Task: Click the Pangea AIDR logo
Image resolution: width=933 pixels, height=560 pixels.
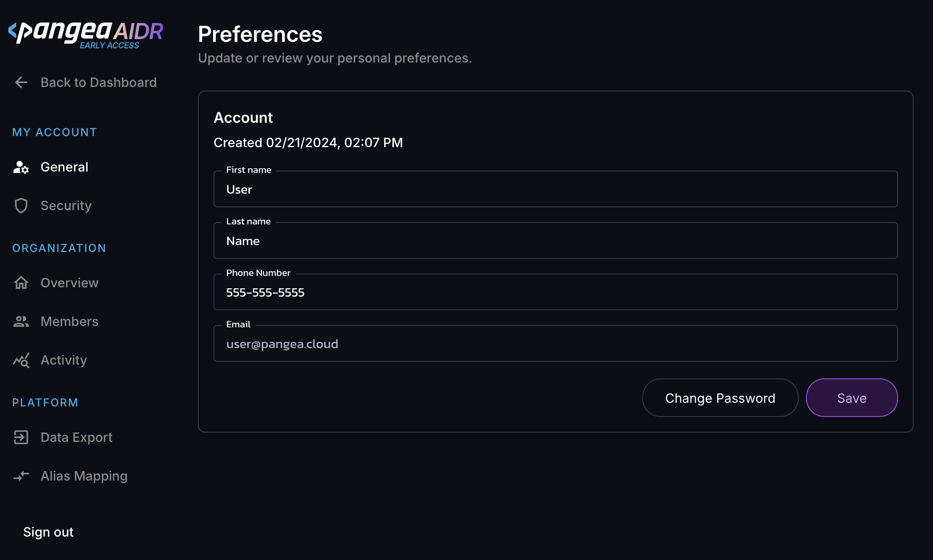Action: 86,34
